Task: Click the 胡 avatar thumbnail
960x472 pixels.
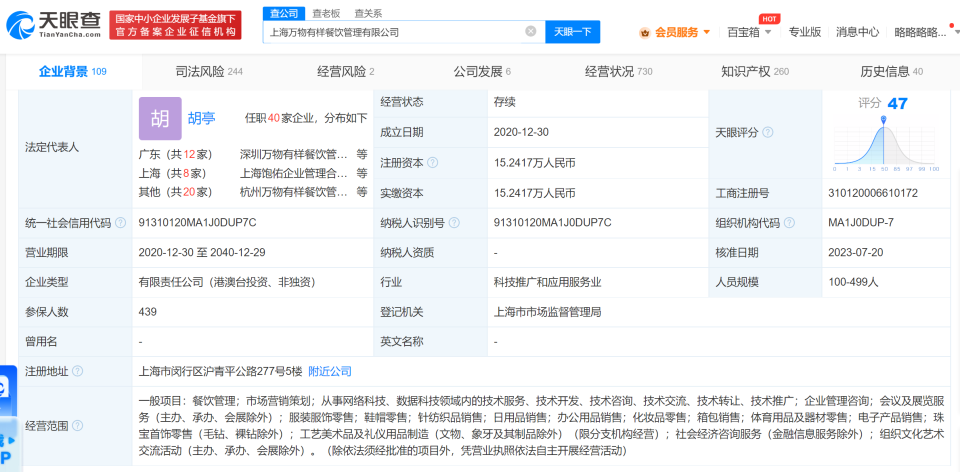Action: (160, 119)
